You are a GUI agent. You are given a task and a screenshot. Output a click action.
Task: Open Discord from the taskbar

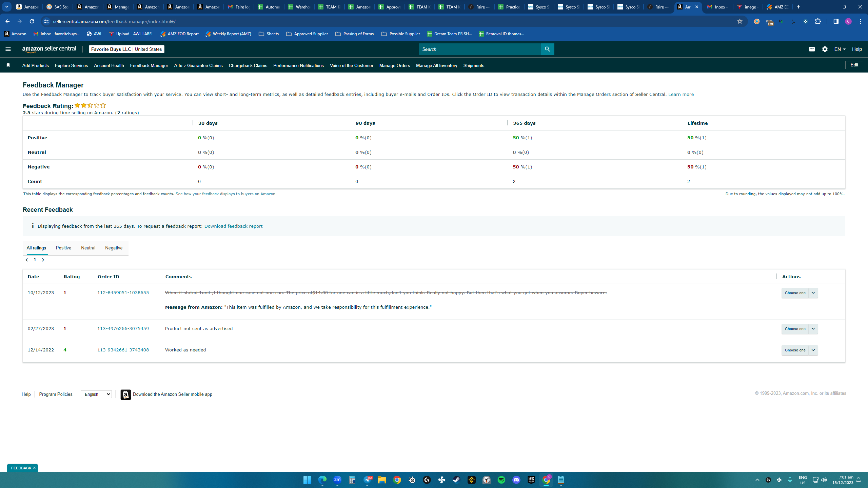(516, 480)
